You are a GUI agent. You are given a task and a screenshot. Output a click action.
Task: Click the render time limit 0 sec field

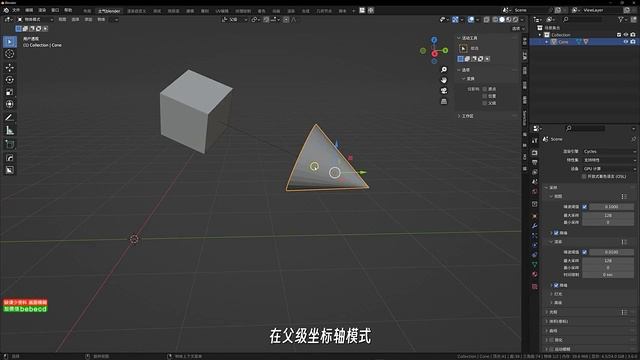pos(608,275)
